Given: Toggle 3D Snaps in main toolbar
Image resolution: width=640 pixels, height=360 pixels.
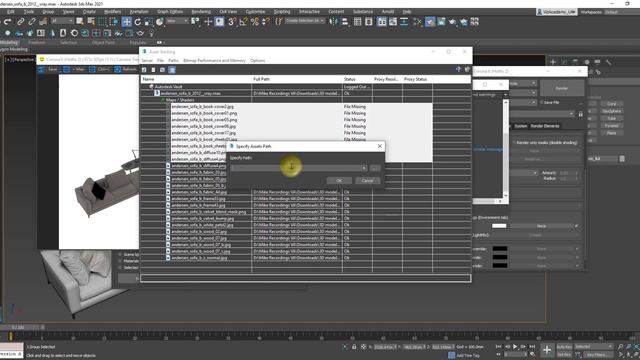Looking at the screenshot, I should click(x=232, y=22).
